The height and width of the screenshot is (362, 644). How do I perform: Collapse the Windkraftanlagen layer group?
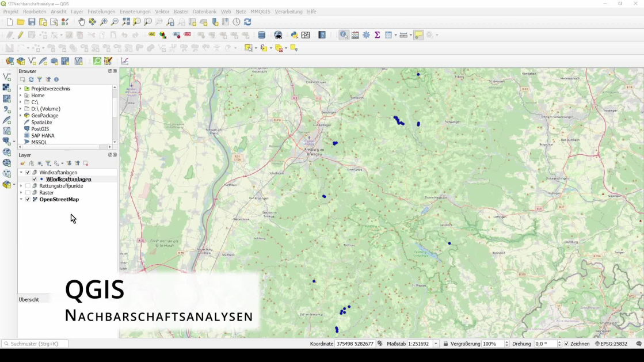pos(21,173)
